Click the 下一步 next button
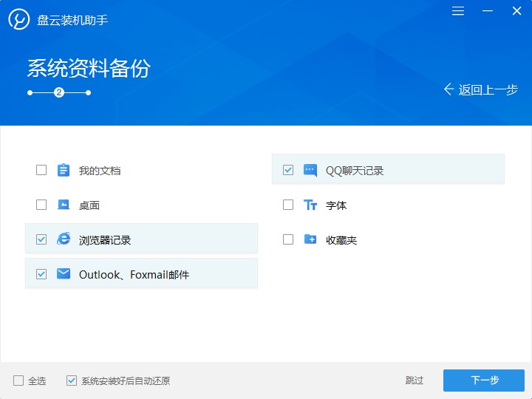This screenshot has width=532, height=399. click(x=484, y=381)
